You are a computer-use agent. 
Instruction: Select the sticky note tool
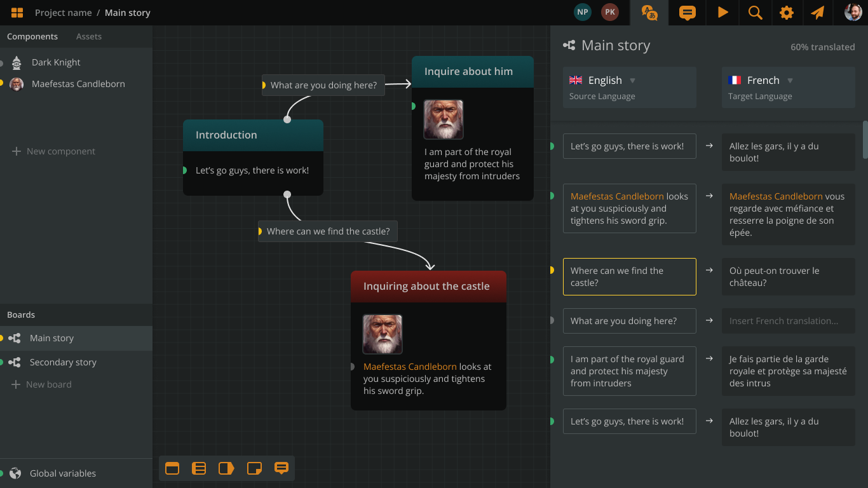[x=254, y=468]
